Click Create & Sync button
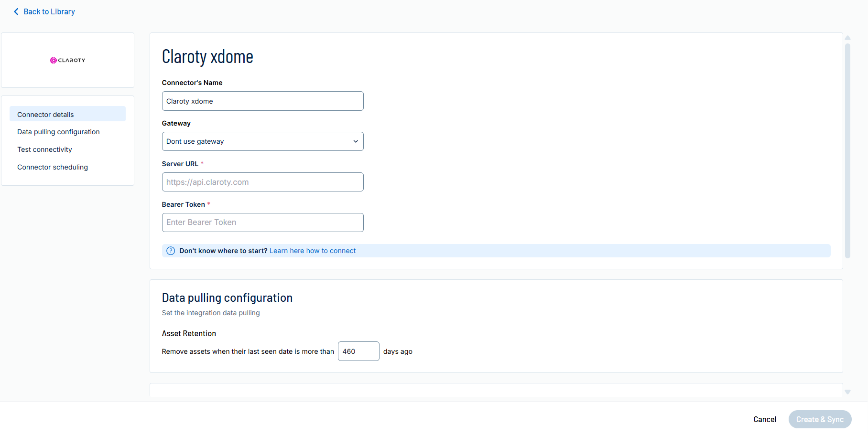868x435 pixels. (819, 419)
